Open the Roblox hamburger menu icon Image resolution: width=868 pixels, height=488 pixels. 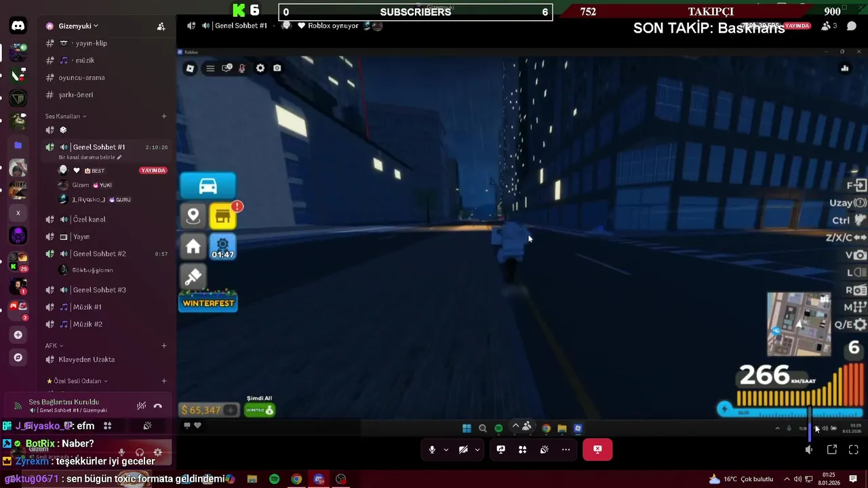210,68
